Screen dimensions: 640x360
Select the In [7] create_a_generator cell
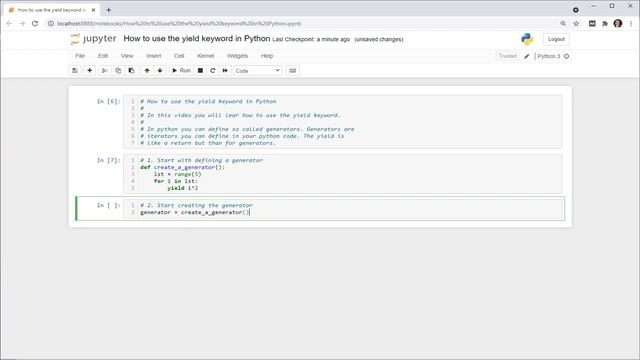pos(342,174)
